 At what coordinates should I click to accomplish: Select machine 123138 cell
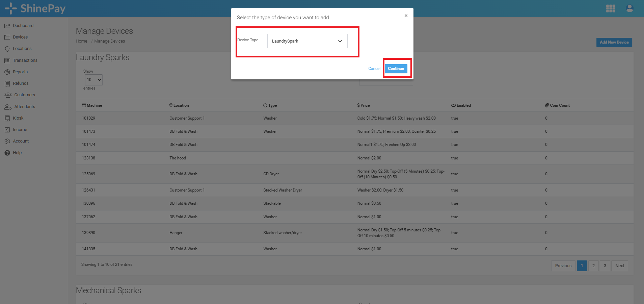pos(88,158)
